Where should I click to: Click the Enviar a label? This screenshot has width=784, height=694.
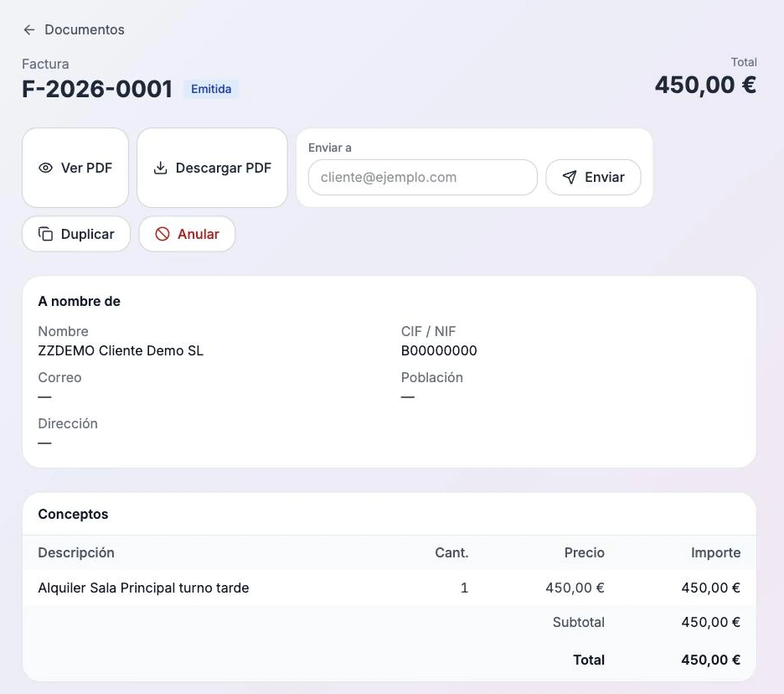[x=329, y=148]
